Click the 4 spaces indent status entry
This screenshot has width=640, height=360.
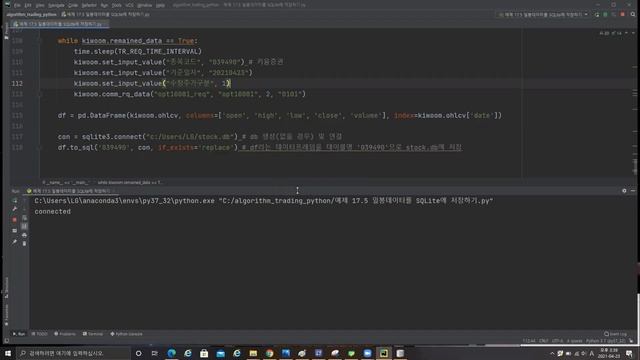[574, 341]
